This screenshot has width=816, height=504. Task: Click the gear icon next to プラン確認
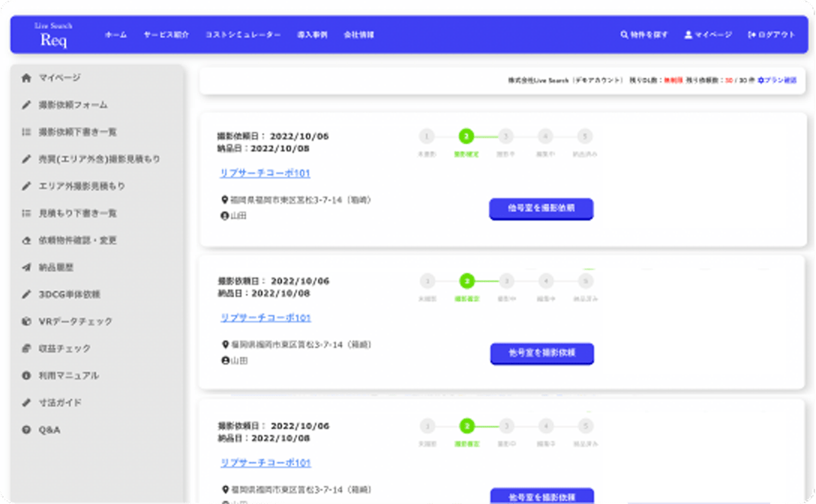pyautogui.click(x=760, y=80)
